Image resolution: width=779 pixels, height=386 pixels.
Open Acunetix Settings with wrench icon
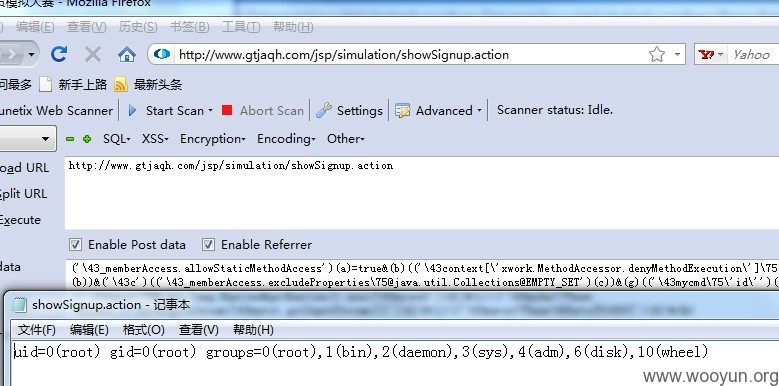click(349, 110)
